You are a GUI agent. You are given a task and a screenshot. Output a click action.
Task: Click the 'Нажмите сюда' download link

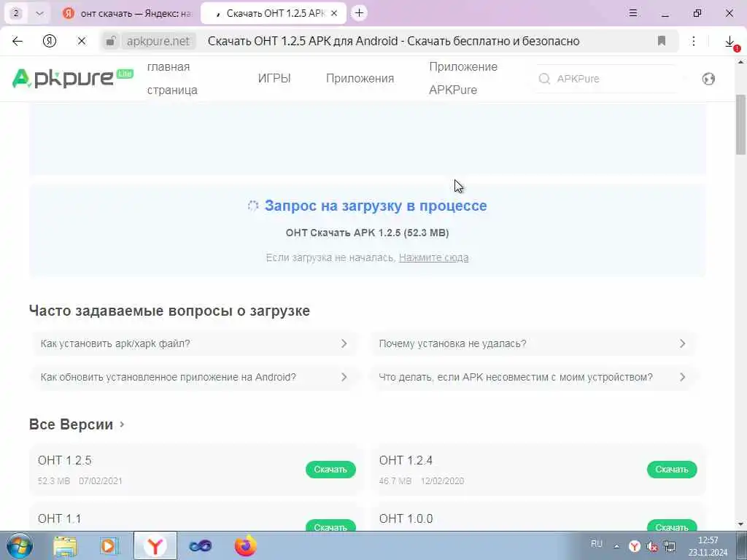coord(433,257)
